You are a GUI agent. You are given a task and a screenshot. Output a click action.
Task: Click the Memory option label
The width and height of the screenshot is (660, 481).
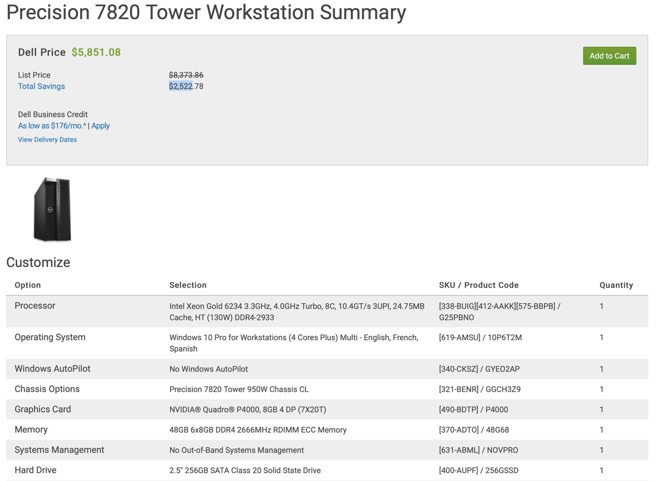(31, 430)
